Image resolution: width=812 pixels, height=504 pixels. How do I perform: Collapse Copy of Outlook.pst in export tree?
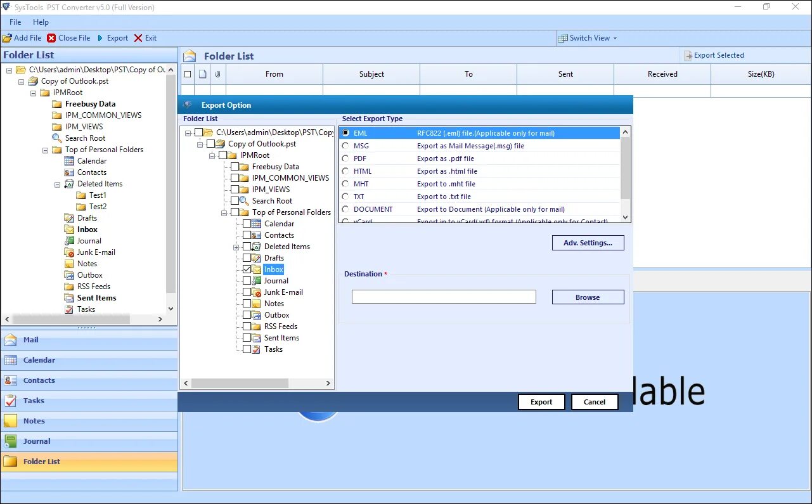(x=200, y=144)
